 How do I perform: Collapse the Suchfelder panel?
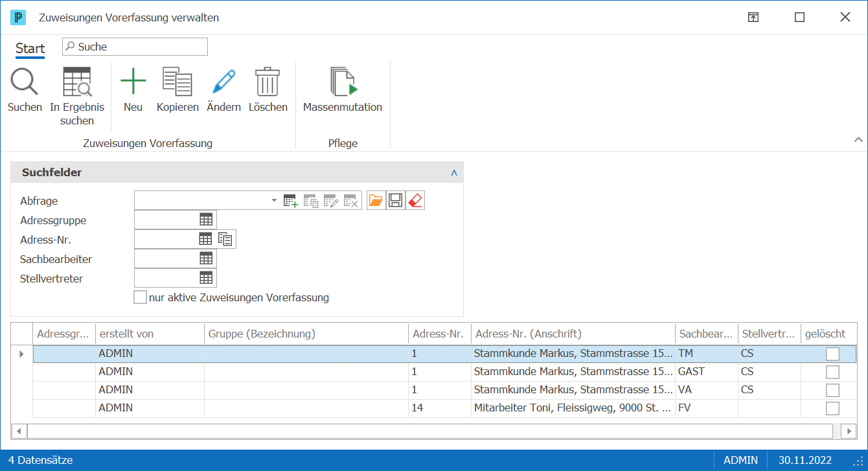[x=454, y=173]
